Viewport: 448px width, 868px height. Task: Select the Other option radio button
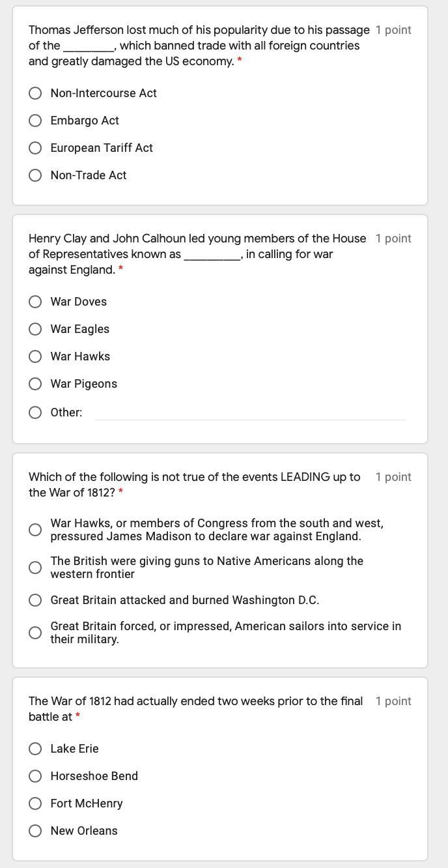click(35, 412)
